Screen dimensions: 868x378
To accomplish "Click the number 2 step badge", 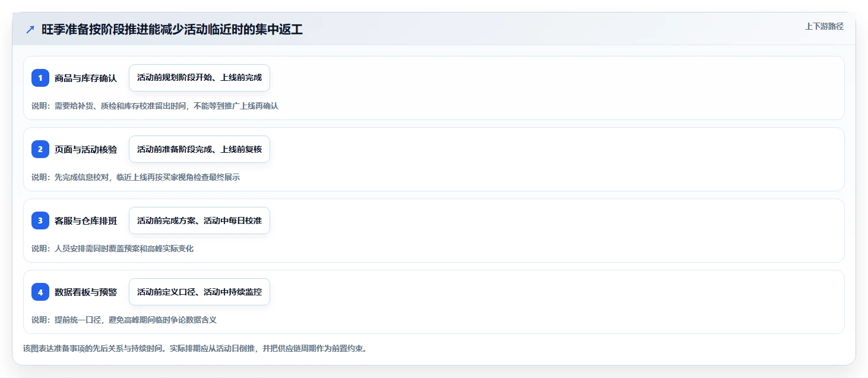I will click(x=40, y=149).
